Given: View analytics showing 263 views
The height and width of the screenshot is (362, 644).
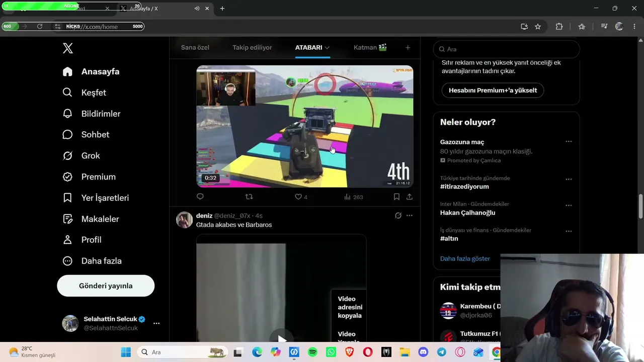Looking at the screenshot, I should pos(353,197).
